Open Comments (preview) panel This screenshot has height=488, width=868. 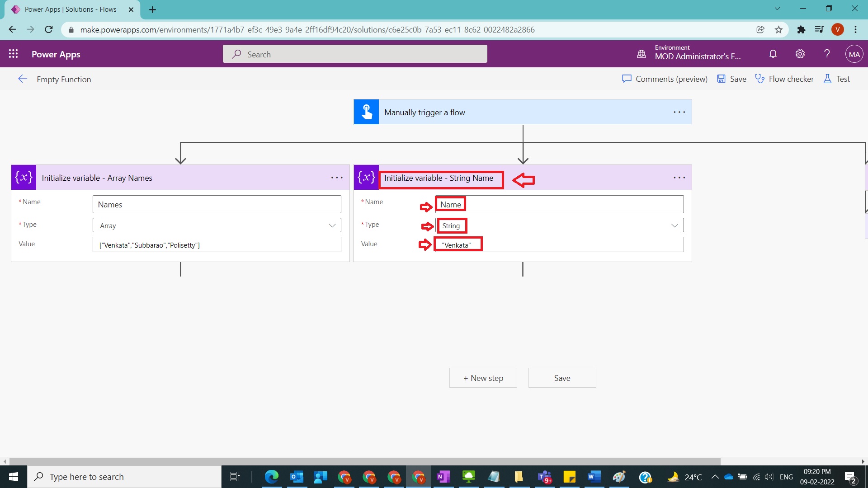[664, 79]
